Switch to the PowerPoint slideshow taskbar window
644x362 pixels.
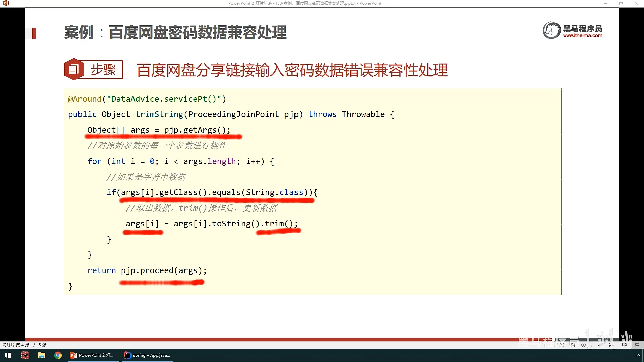pos(93,355)
